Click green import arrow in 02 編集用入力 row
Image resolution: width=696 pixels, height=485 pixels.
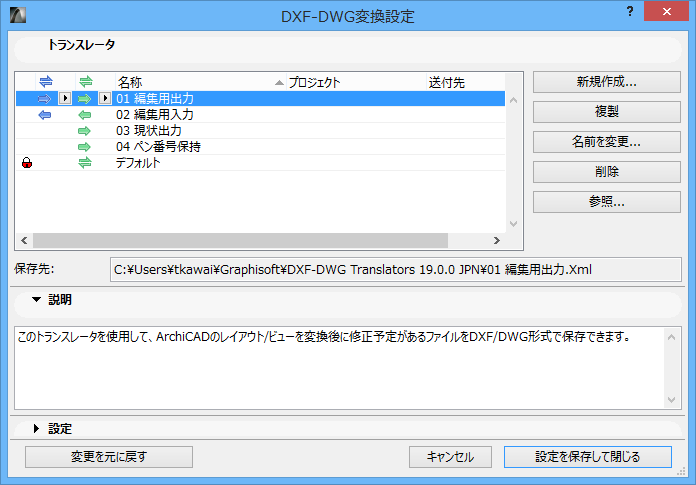click(x=84, y=115)
